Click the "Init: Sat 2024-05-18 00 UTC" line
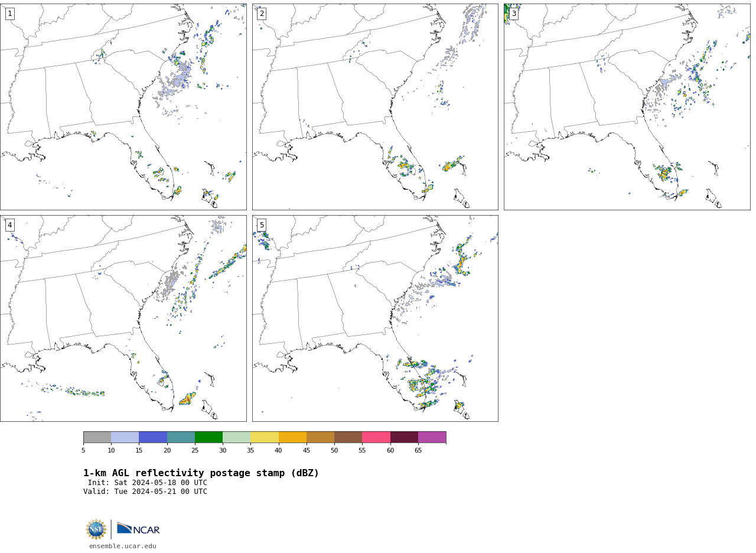Viewport: 756px width, 553px height. (x=148, y=483)
